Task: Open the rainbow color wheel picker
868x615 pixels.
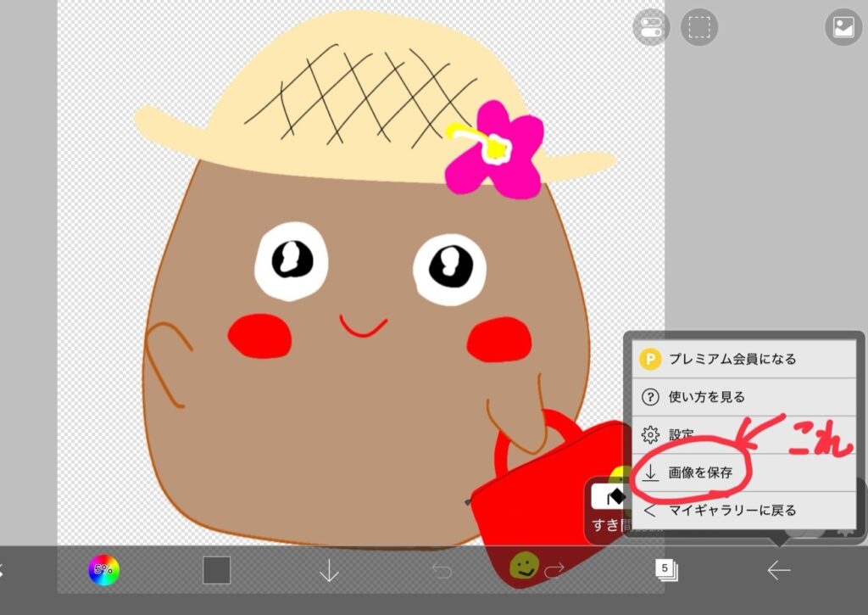Action: click(x=104, y=570)
